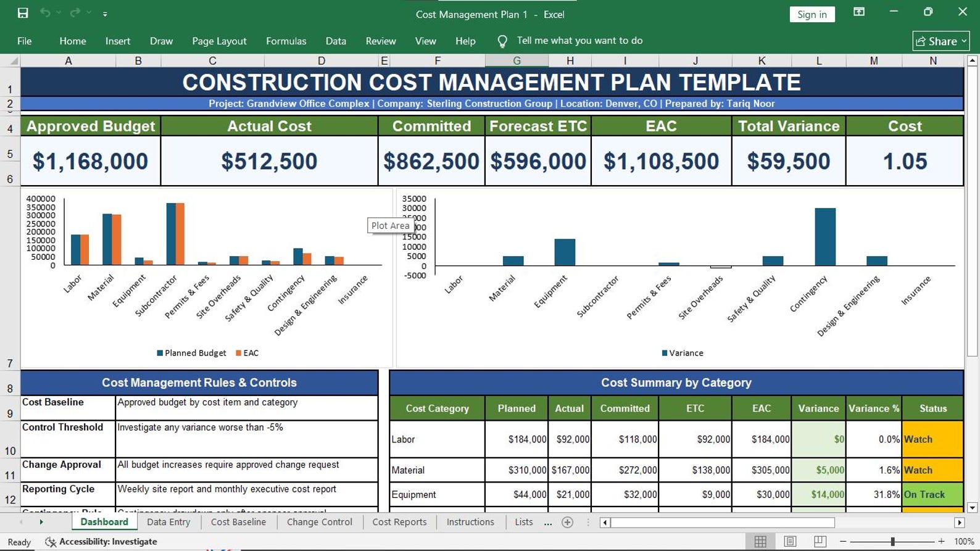Open the Page Layout tab
Viewport: 980px width, 551px height.
[x=219, y=41]
